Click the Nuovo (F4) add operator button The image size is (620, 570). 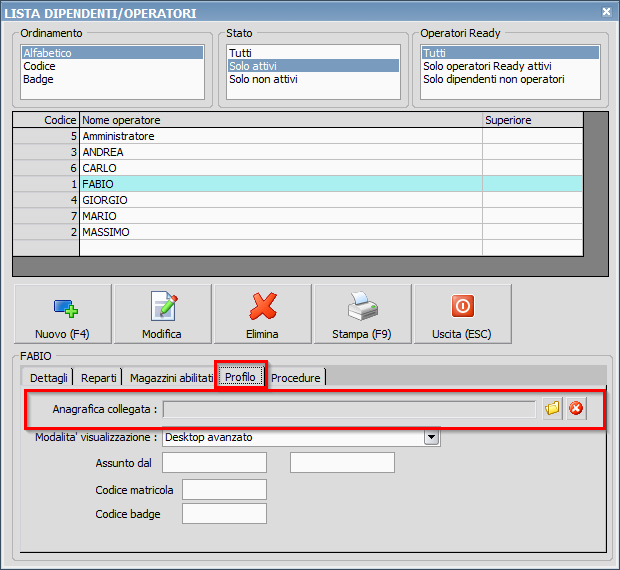click(x=63, y=314)
